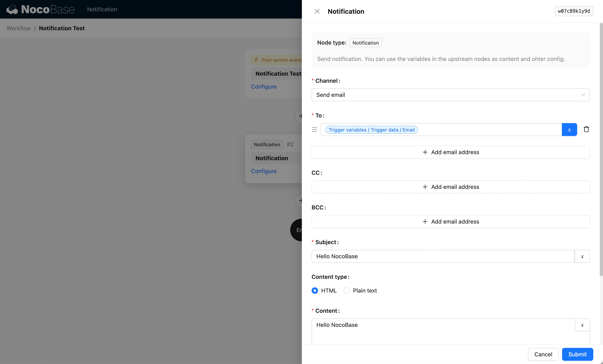Click the blue variable button in To field
603x364 pixels.
click(569, 130)
